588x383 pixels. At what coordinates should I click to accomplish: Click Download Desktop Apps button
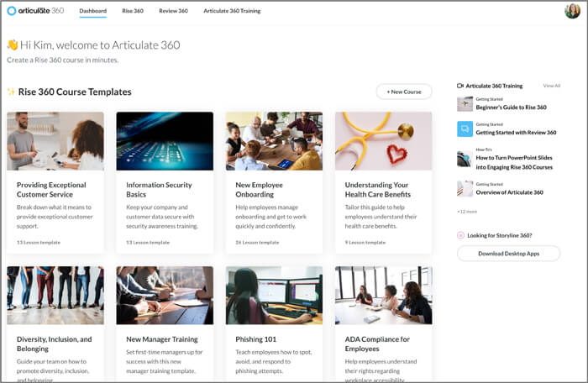coord(508,254)
